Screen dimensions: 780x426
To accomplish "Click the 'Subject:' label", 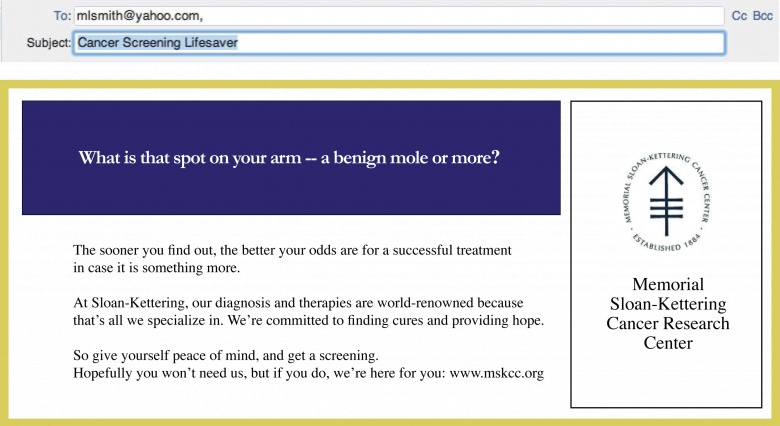I will pyautogui.click(x=49, y=43).
